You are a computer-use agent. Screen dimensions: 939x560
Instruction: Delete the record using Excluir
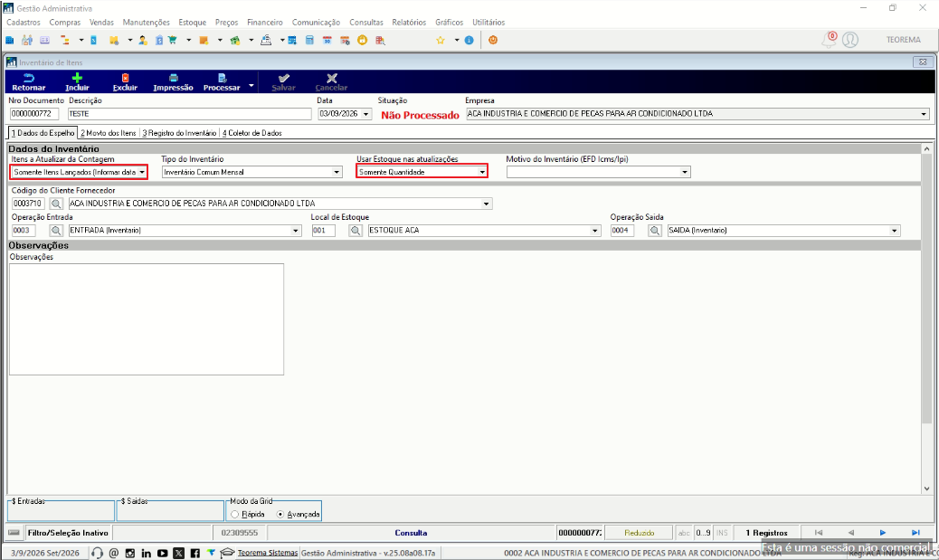125,82
